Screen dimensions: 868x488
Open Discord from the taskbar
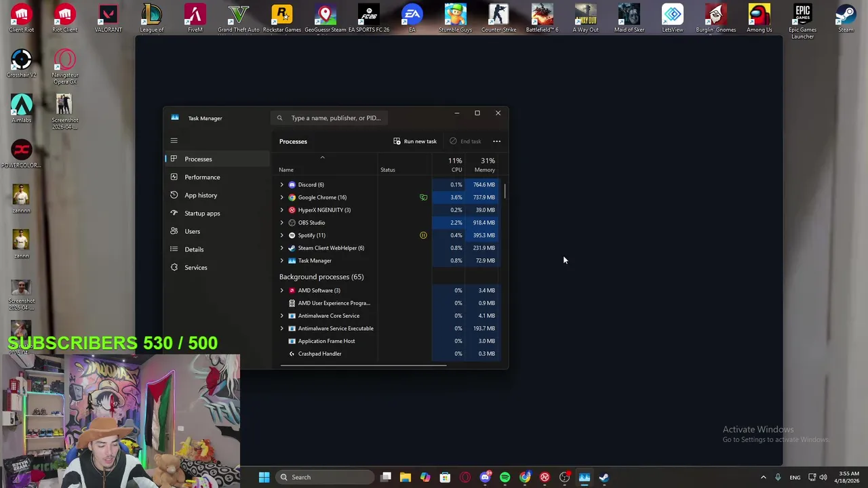(486, 477)
